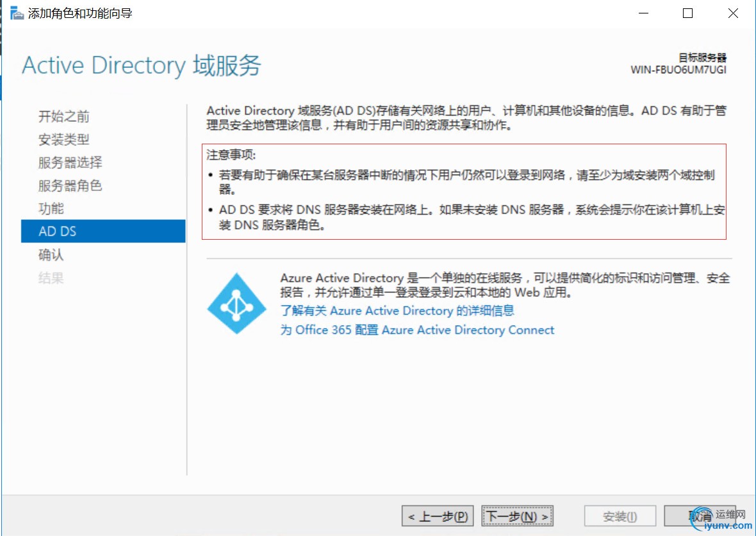Go to the 开始之前 step
Screen dimensions: 756x536
point(64,117)
